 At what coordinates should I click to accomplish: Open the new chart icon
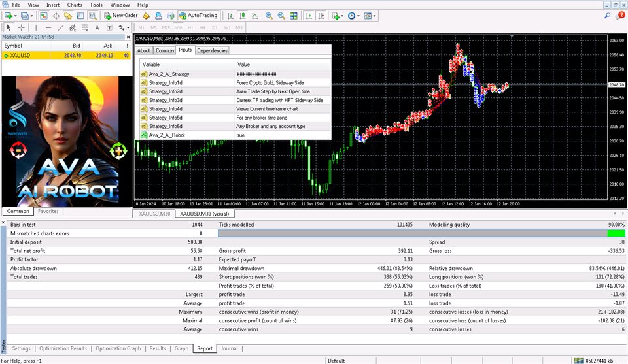(8, 16)
